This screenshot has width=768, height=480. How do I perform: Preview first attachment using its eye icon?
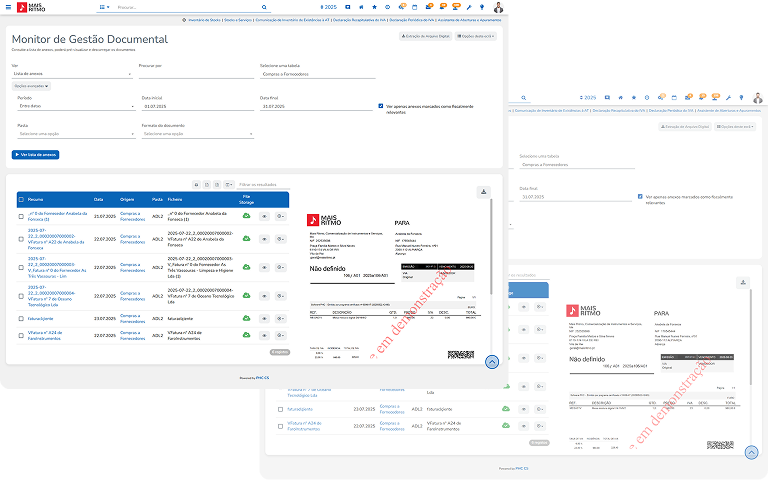(264, 215)
